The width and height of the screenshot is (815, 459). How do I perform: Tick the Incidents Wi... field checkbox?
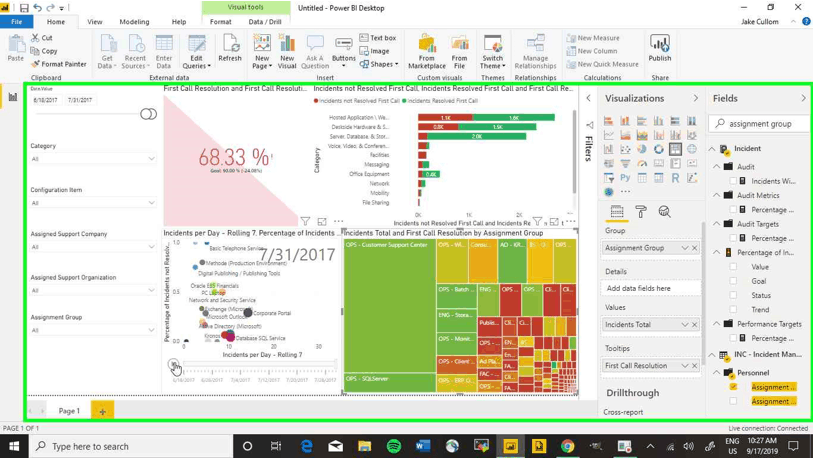[733, 181]
